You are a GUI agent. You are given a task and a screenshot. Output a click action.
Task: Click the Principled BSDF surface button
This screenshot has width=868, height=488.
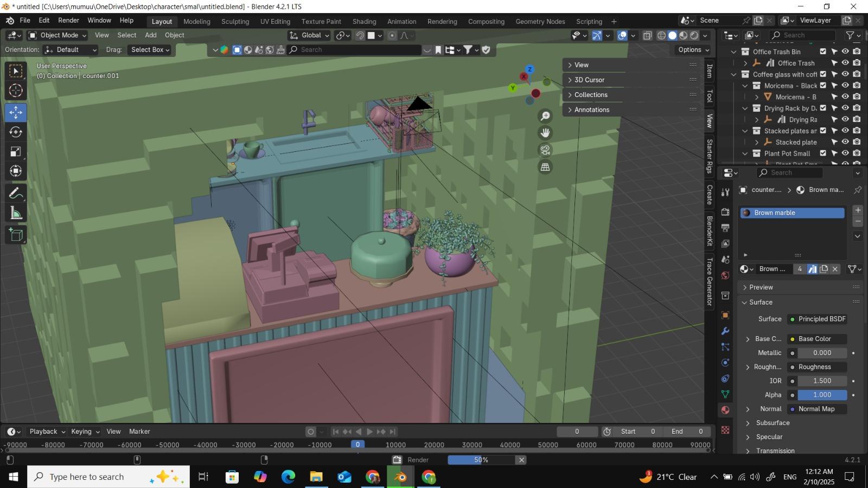pos(817,319)
